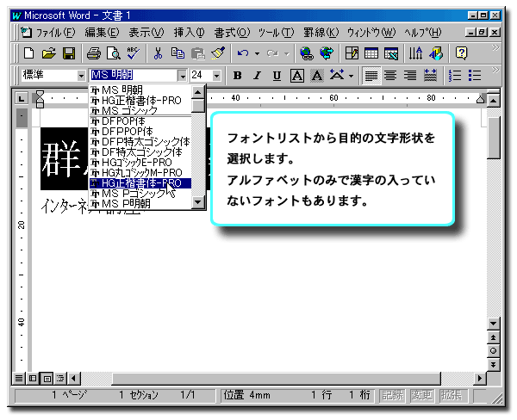This screenshot has height=420, width=517.
Task: Center align the text
Action: 390,76
